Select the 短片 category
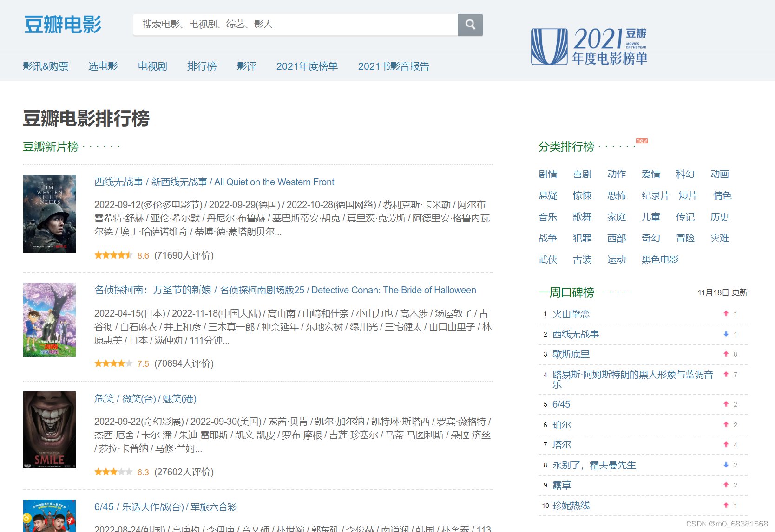Image resolution: width=775 pixels, height=532 pixels. click(x=688, y=195)
